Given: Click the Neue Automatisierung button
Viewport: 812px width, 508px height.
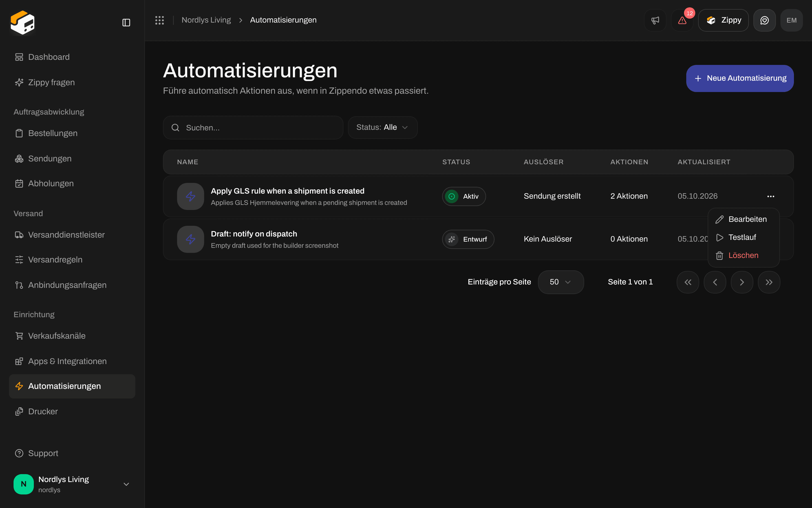Looking at the screenshot, I should coord(740,78).
